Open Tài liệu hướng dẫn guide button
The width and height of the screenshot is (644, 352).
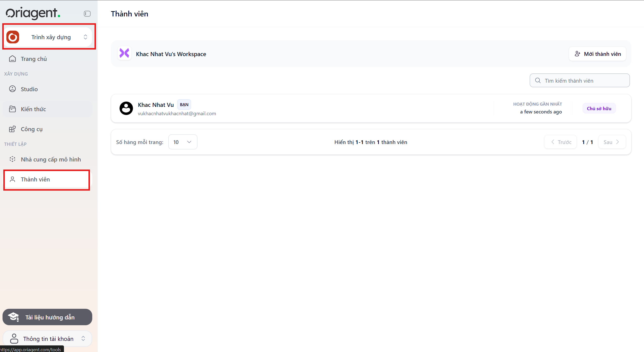[47, 317]
